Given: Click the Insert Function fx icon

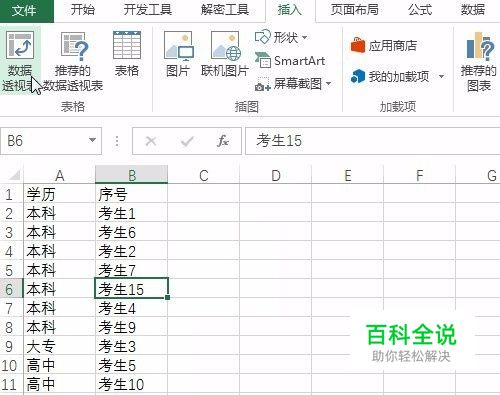Looking at the screenshot, I should [222, 141].
